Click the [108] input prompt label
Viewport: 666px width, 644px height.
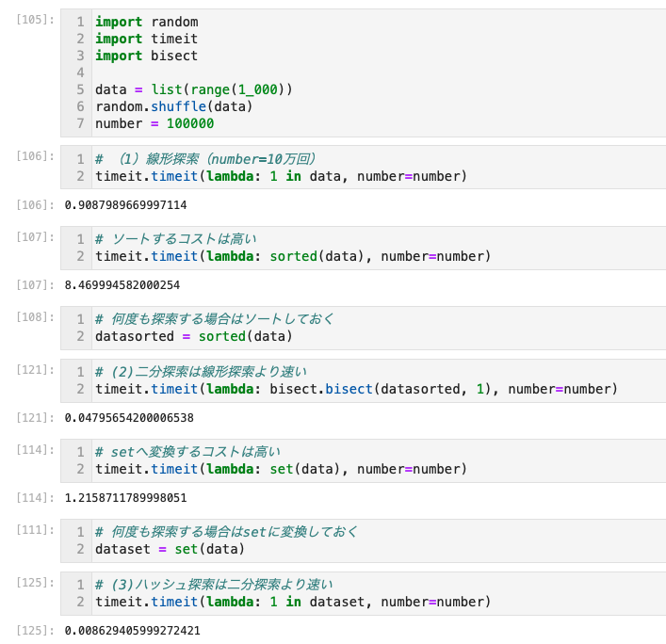[36, 317]
